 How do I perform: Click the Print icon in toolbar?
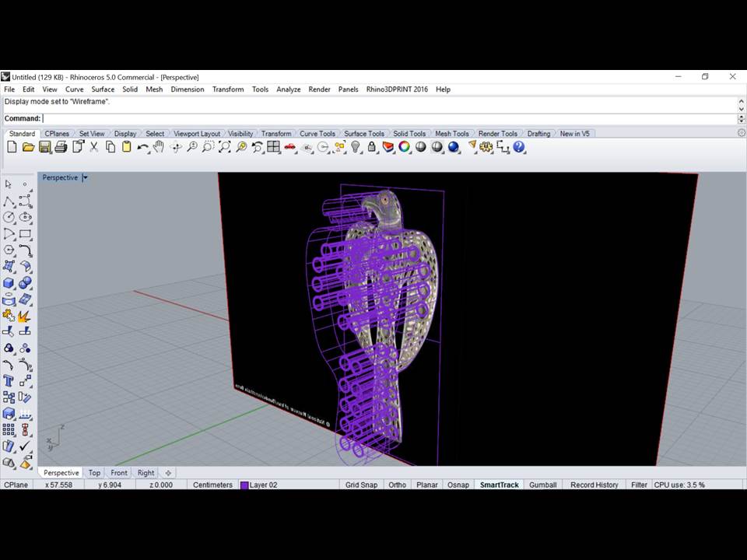tap(61, 147)
